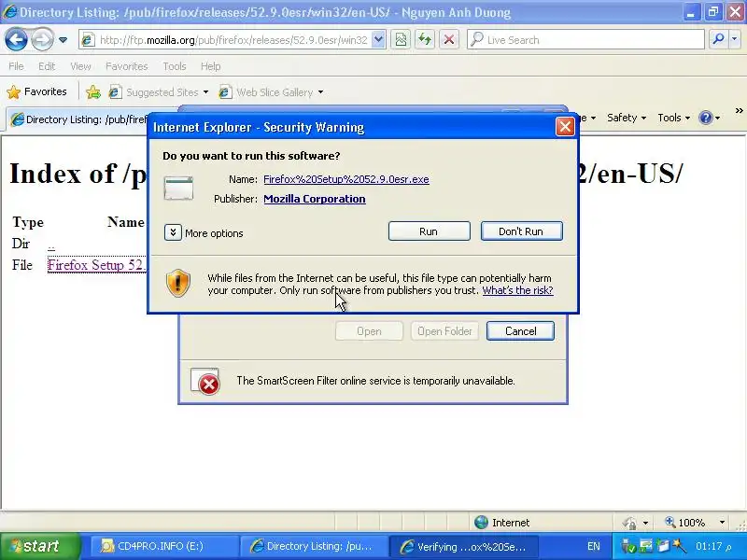Click the address bar URL field
Screen dimensions: 747x560
click(x=225, y=40)
